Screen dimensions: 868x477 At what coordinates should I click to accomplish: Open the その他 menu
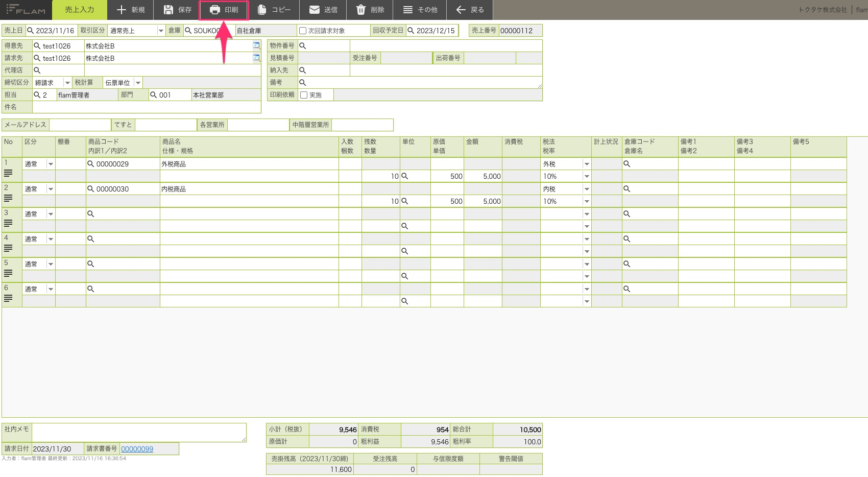[420, 10]
